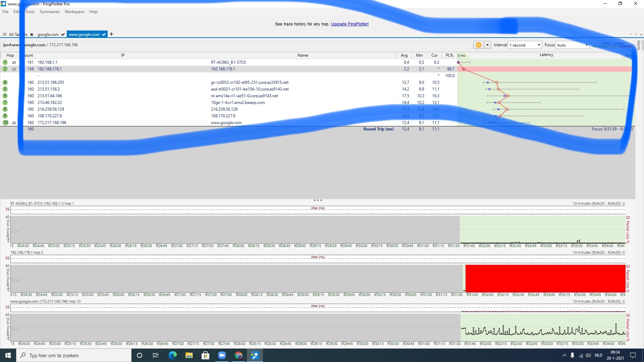Open the Focus dropdown showing Auto
The image size is (644, 362).
pos(573,45)
